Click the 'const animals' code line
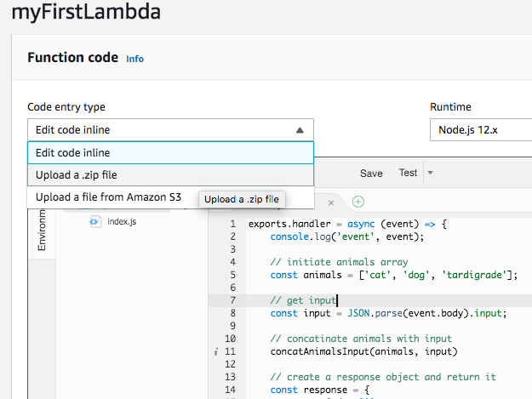532x399 pixels. click(x=394, y=275)
